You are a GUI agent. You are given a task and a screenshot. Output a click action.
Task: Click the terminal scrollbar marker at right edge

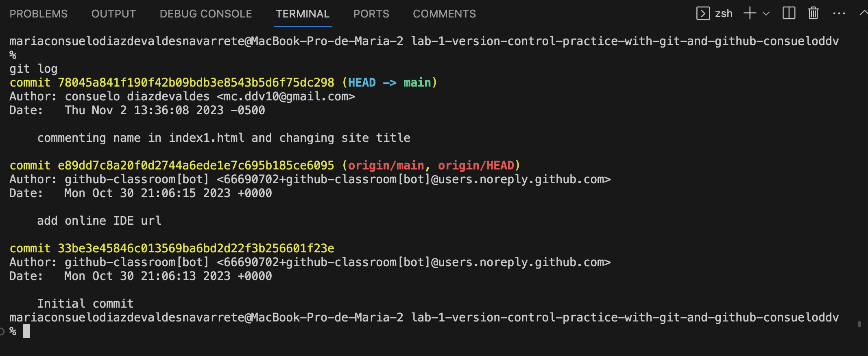point(859,324)
